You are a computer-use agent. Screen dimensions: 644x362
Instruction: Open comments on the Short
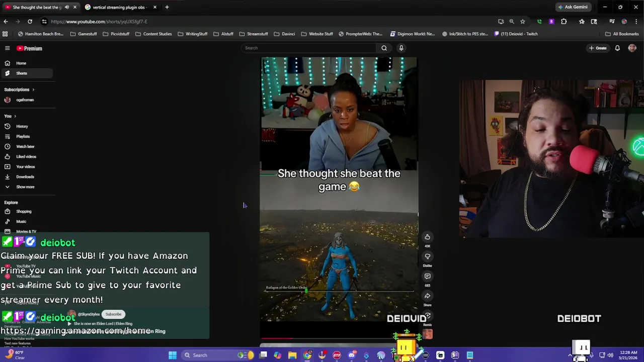tap(427, 276)
